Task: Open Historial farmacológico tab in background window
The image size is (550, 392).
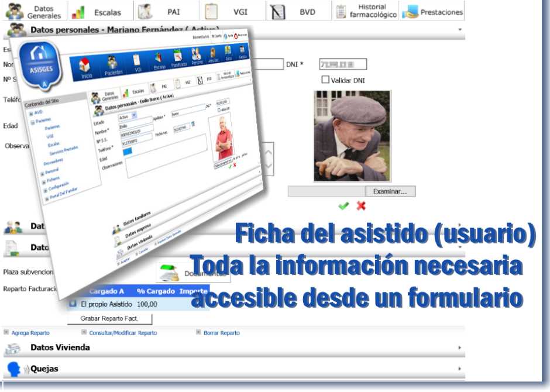Action: (366, 11)
